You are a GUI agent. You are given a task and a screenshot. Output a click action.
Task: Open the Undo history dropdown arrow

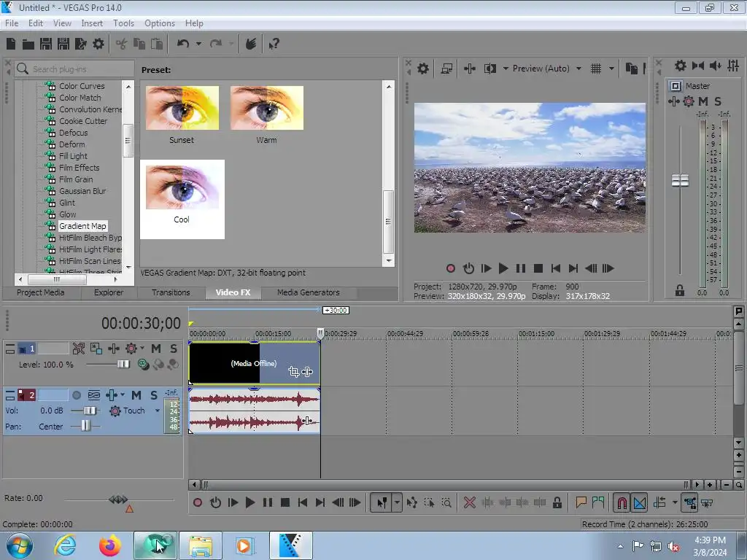coord(198,44)
